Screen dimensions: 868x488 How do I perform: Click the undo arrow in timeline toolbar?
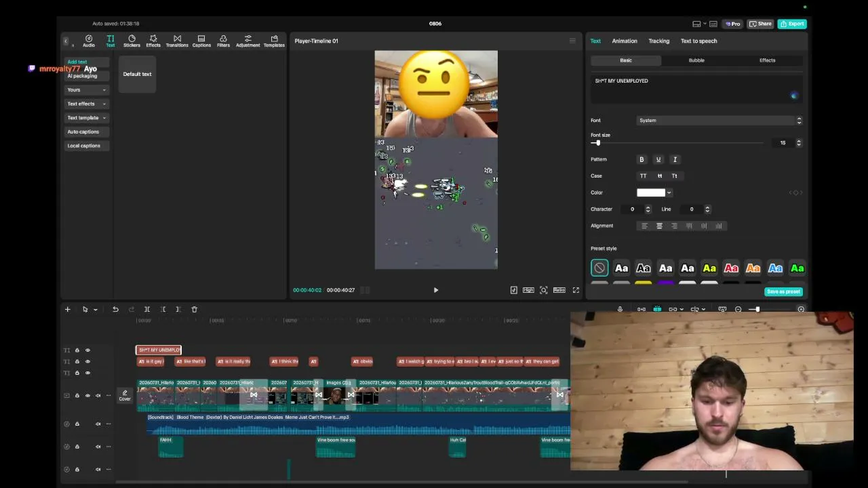115,309
